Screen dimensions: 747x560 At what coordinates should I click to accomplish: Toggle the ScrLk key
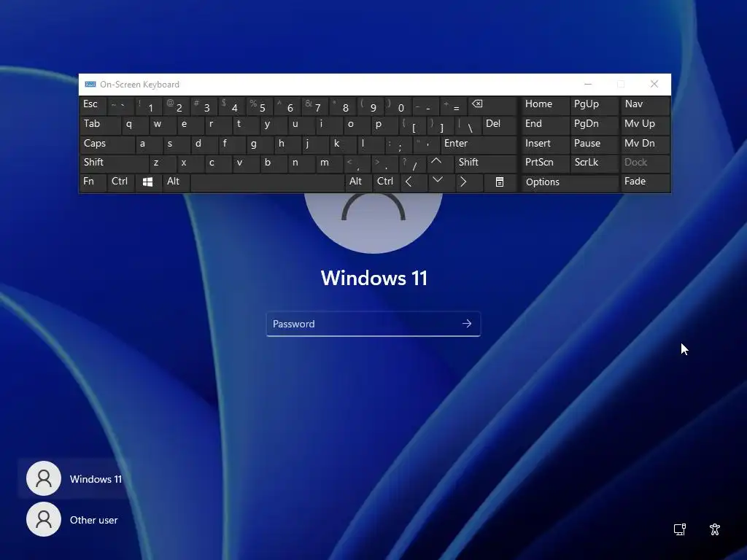pos(595,163)
